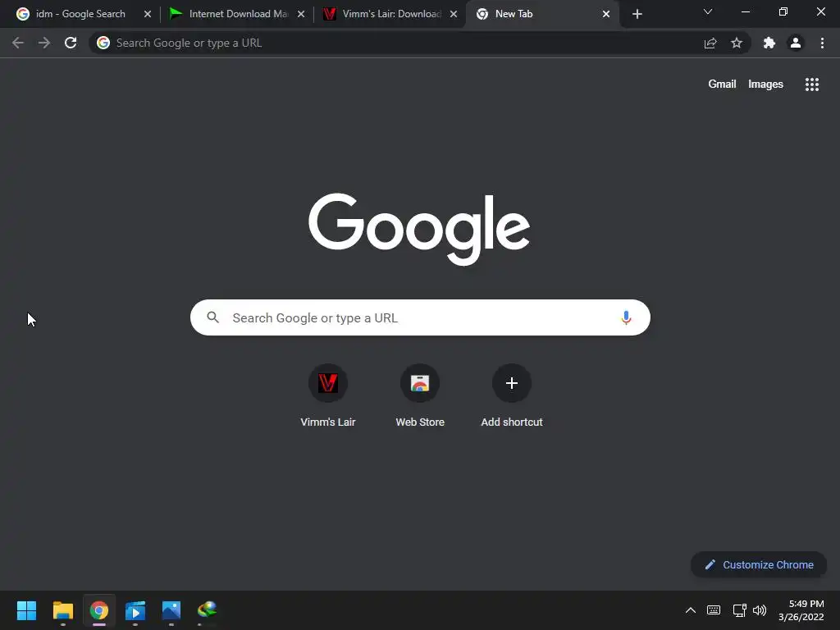
Task: Open Internet Download Manager from taskbar
Action: click(208, 610)
